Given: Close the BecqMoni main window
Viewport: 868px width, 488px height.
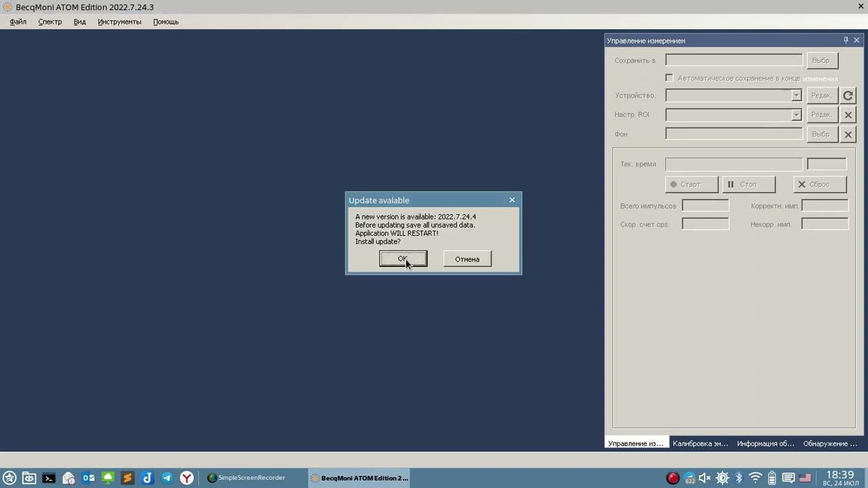Looking at the screenshot, I should tap(861, 7).
